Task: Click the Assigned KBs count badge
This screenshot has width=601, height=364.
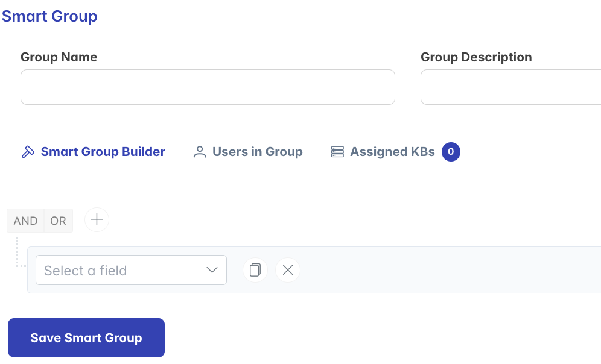Action: (451, 152)
